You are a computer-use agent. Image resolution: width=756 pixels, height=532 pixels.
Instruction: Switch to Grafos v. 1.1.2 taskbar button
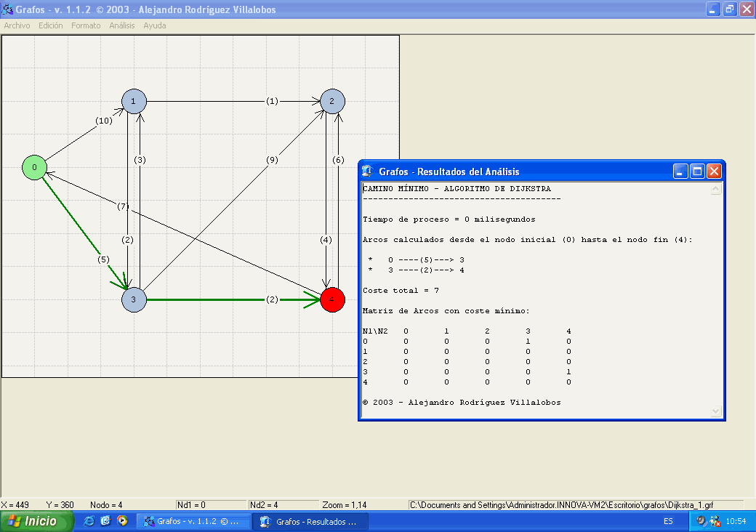pos(193,521)
